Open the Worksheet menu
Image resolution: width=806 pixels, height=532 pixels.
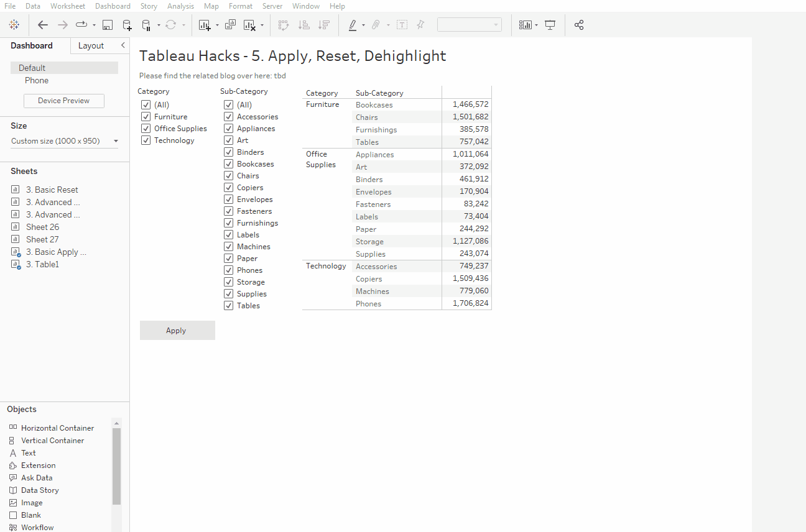tap(68, 6)
